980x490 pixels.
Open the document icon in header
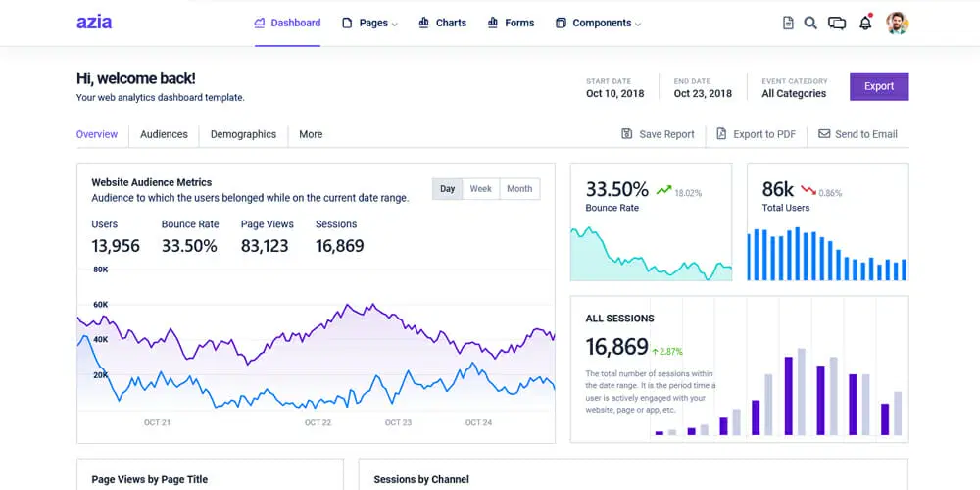coord(788,24)
